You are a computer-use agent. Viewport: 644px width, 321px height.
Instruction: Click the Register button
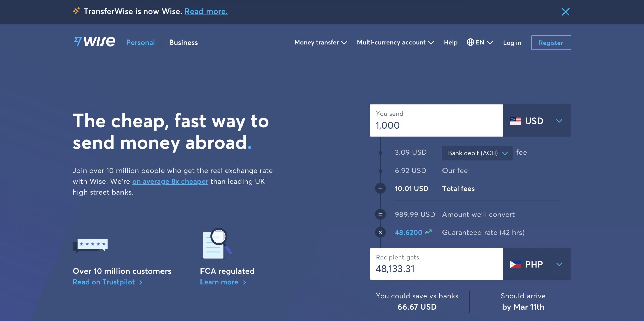point(550,42)
